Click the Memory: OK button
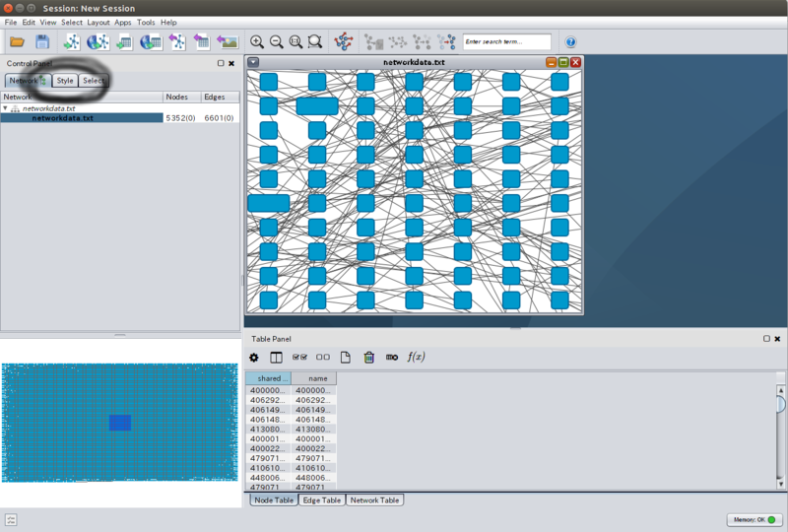Image resolution: width=788 pixels, height=532 pixels. (755, 520)
